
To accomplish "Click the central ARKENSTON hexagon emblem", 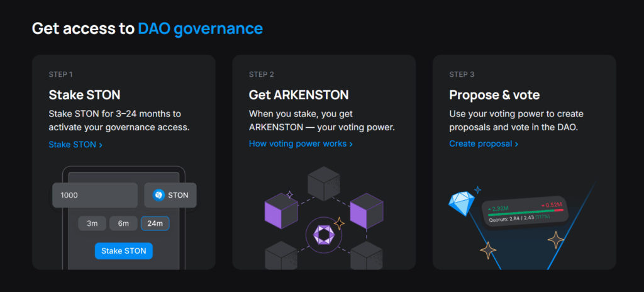I will point(324,236).
